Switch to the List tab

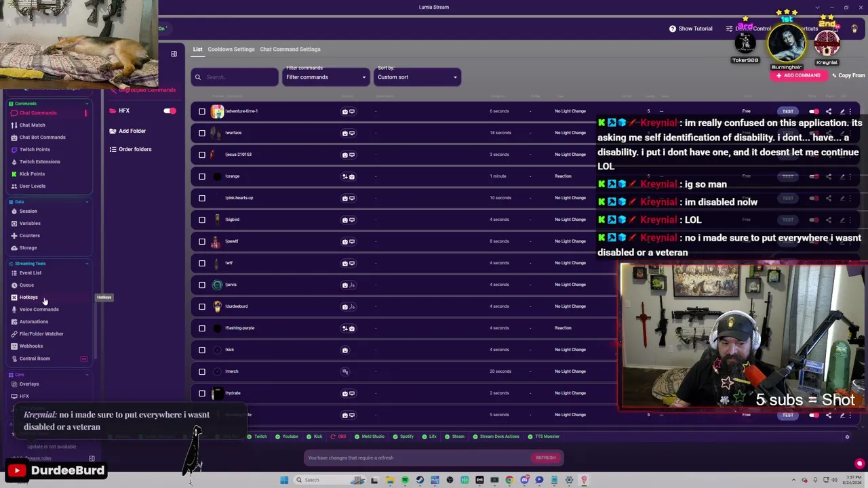197,49
